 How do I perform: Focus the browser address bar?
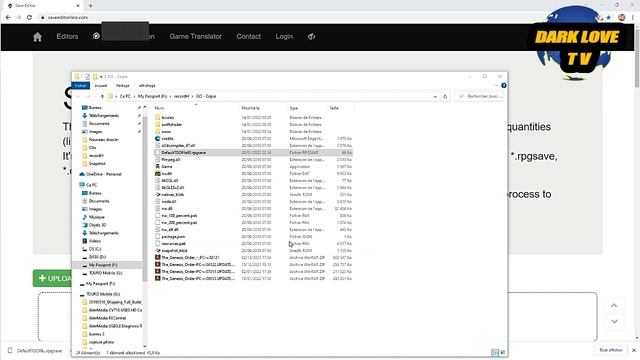(310, 18)
